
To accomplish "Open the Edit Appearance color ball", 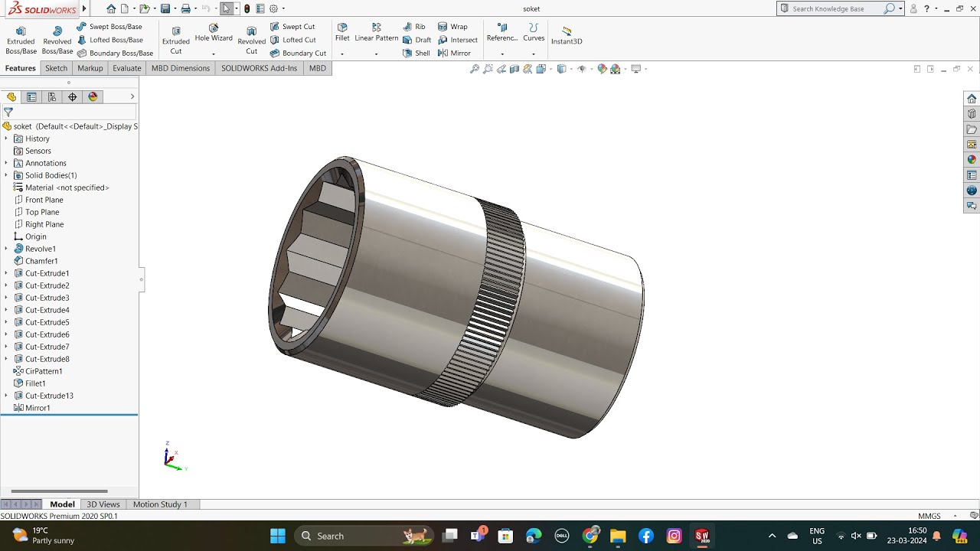I will click(602, 69).
